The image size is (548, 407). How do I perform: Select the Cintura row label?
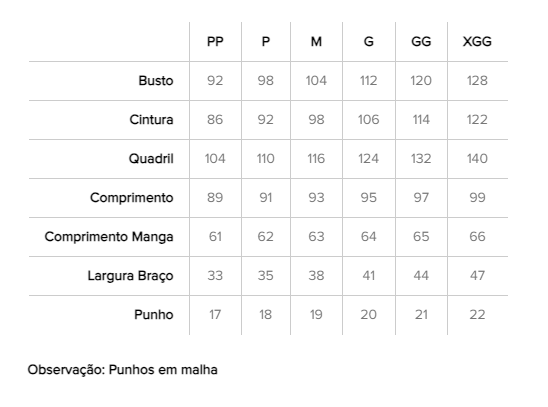tap(151, 120)
